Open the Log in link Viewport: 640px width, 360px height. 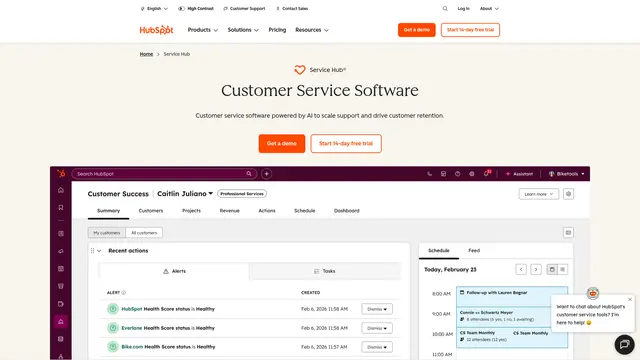[x=463, y=9]
